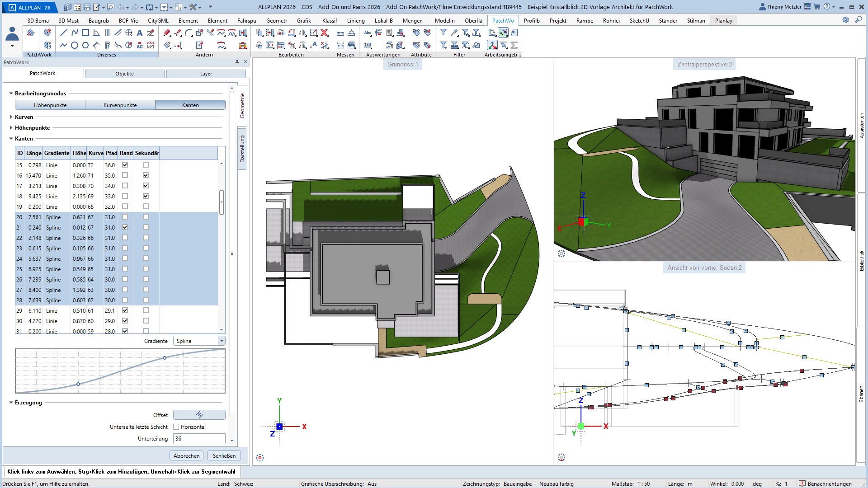Screen dimensions: 868x488
Task: Choose the circle tool in Diverses
Action: point(75,45)
